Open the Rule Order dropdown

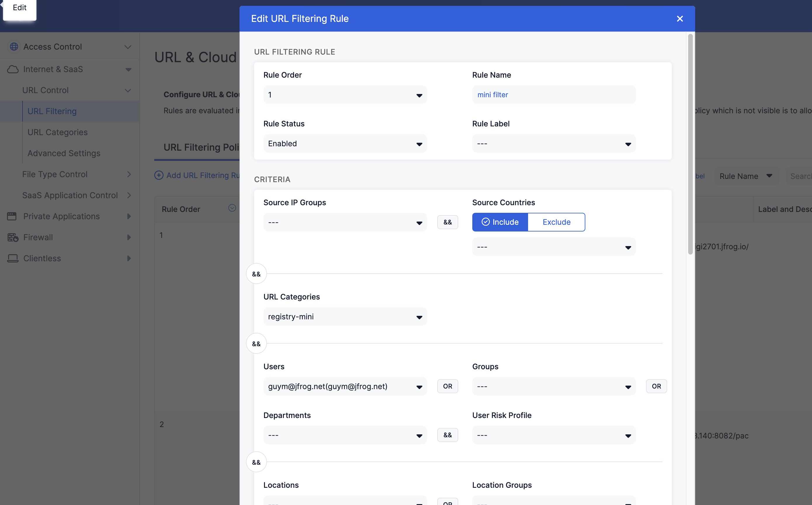(345, 95)
